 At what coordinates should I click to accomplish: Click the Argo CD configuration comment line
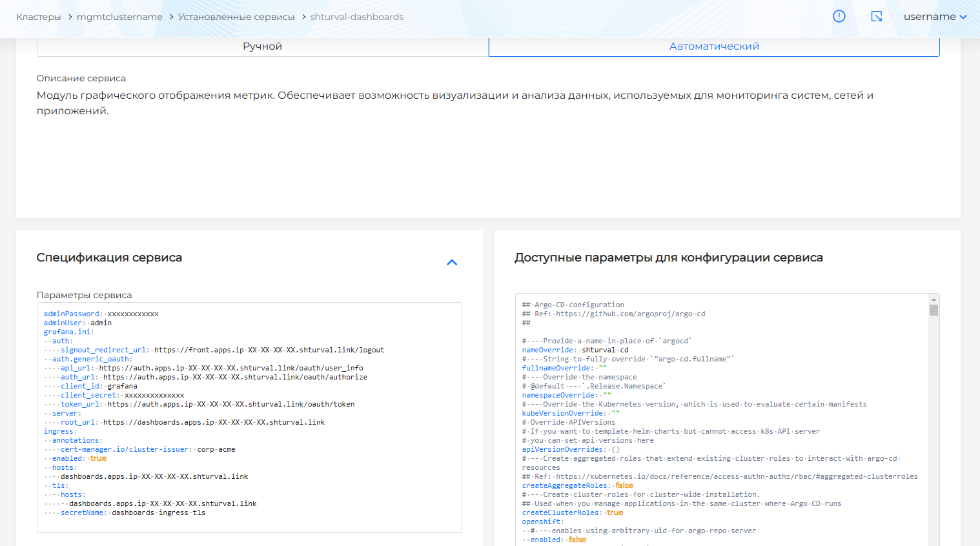pyautogui.click(x=573, y=305)
